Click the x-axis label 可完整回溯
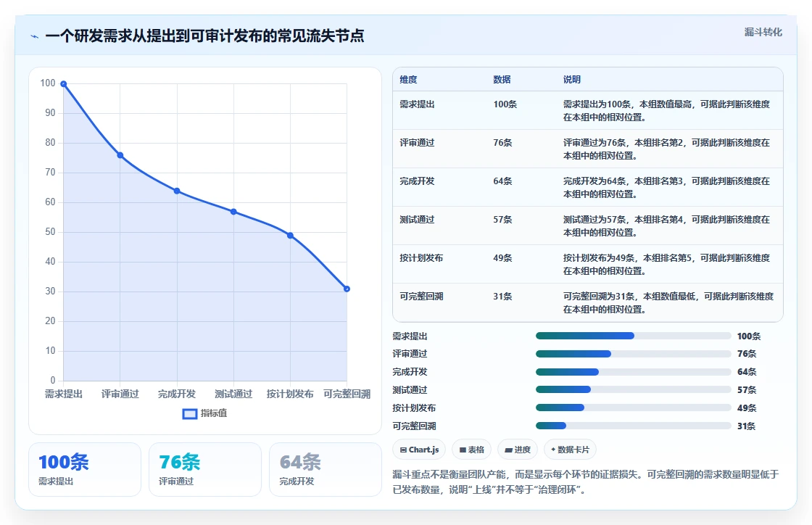 coord(347,394)
